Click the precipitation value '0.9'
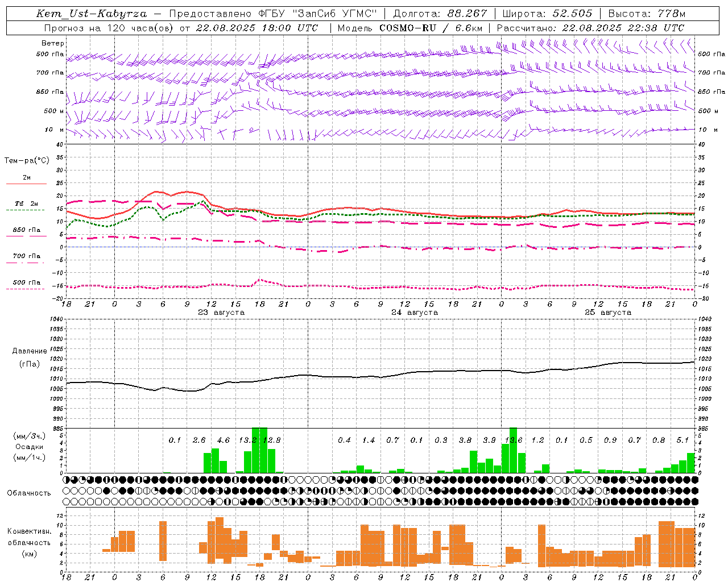The width and height of the screenshot is (728, 582). (610, 440)
